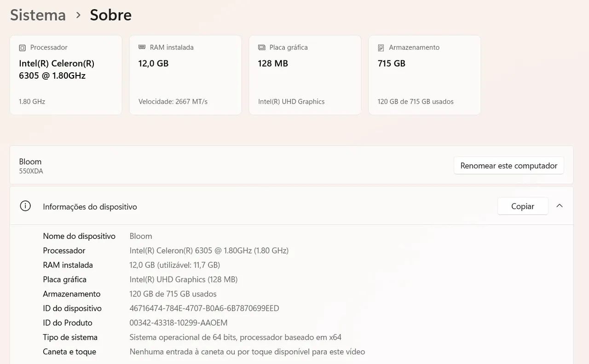Click the 64 bits system type value
Viewport: 589px width, 364px height.
point(236,337)
